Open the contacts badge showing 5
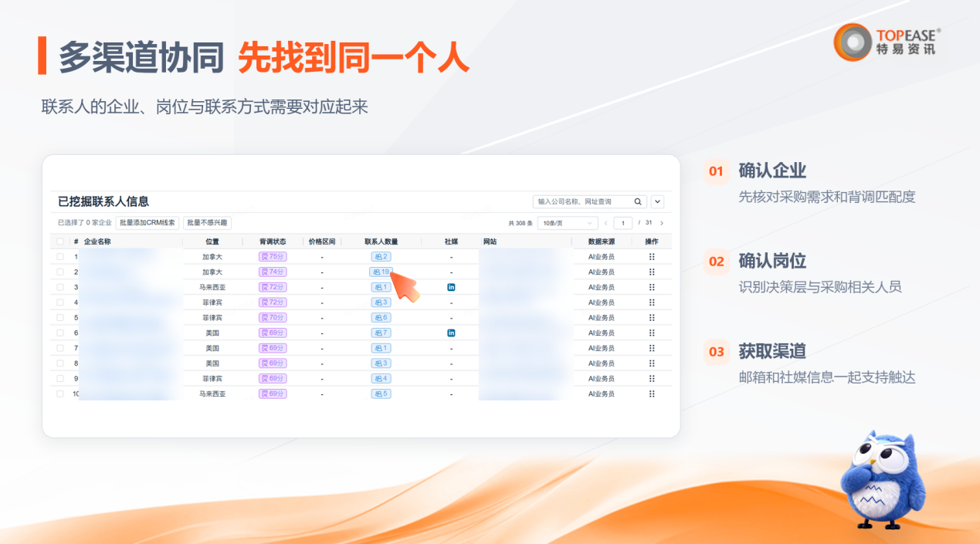Viewport: 980px width, 544px height. 381,394
